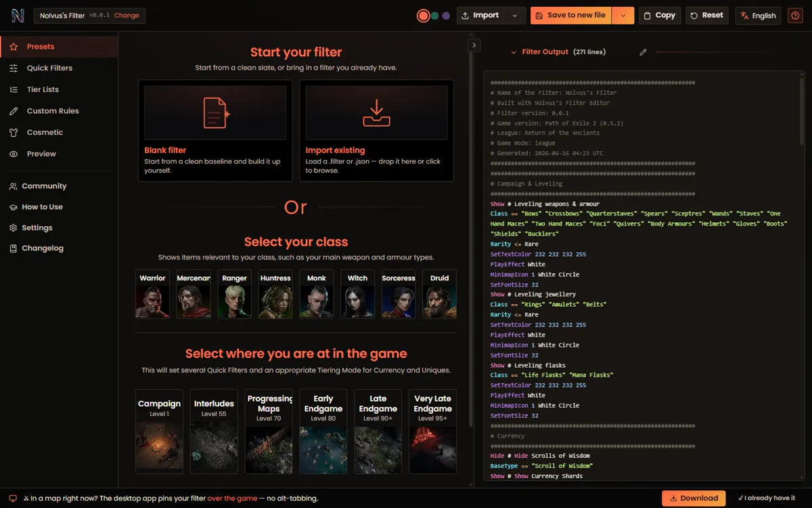Click the monitor icon in the bottom banner
Image resolution: width=812 pixels, height=508 pixels.
pos(13,498)
